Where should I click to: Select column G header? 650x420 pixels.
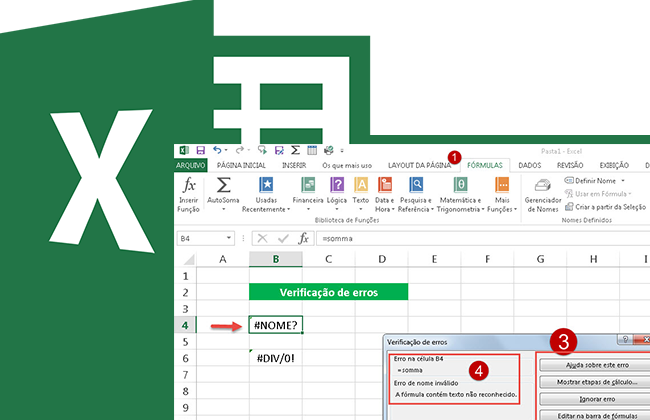point(541,259)
